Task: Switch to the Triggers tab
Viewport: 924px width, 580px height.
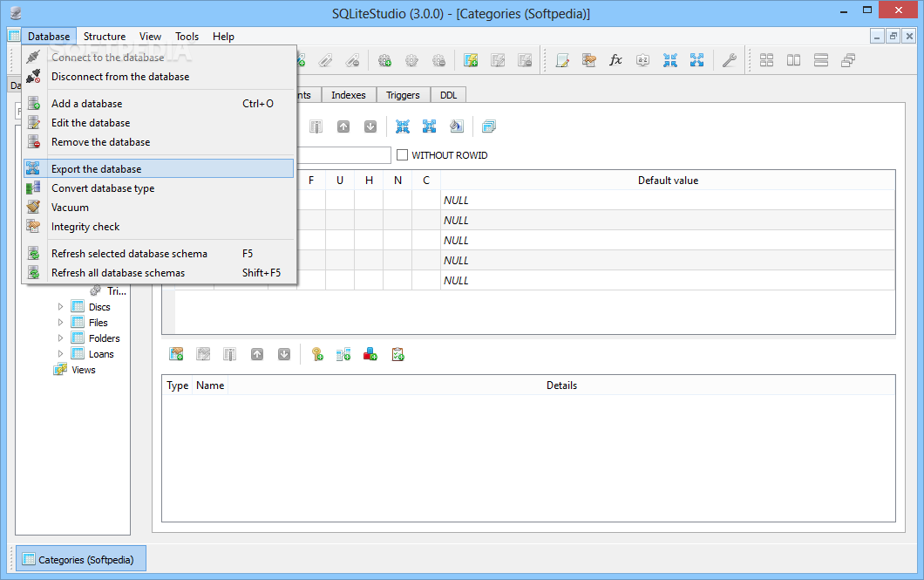Action: click(403, 95)
